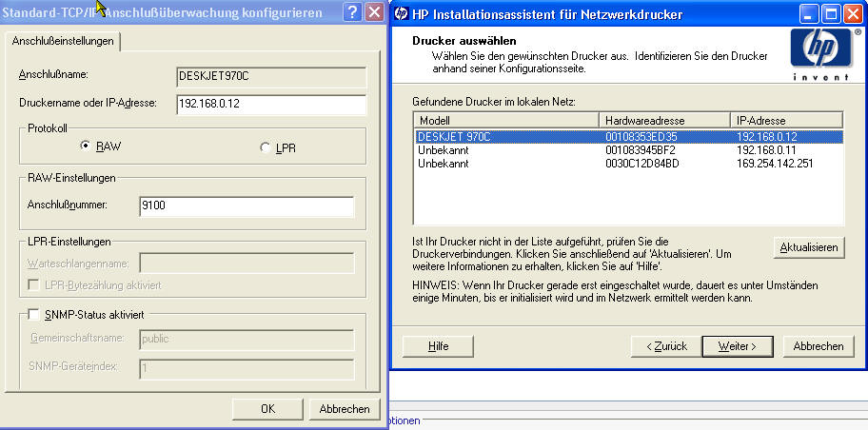Select the DESKJET 970C printer row
The image size is (868, 430).
pyautogui.click(x=629, y=137)
